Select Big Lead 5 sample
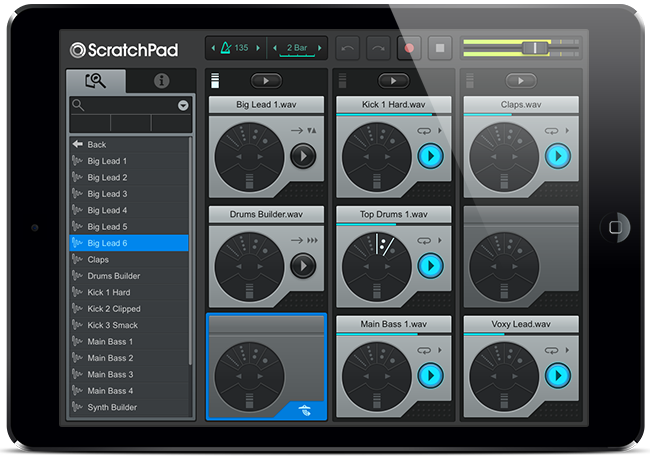Image resolution: width=650 pixels, height=460 pixels. [129, 227]
